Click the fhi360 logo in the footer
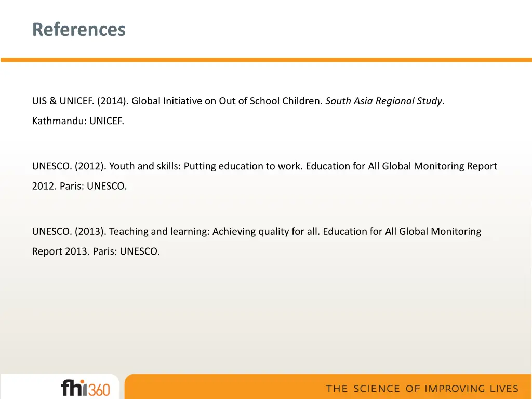The height and width of the screenshot is (399, 532). [x=86, y=388]
